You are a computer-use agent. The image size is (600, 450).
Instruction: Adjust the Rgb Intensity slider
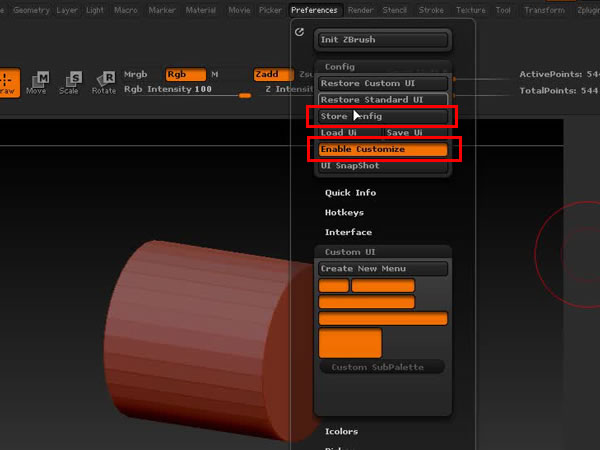pos(188,90)
